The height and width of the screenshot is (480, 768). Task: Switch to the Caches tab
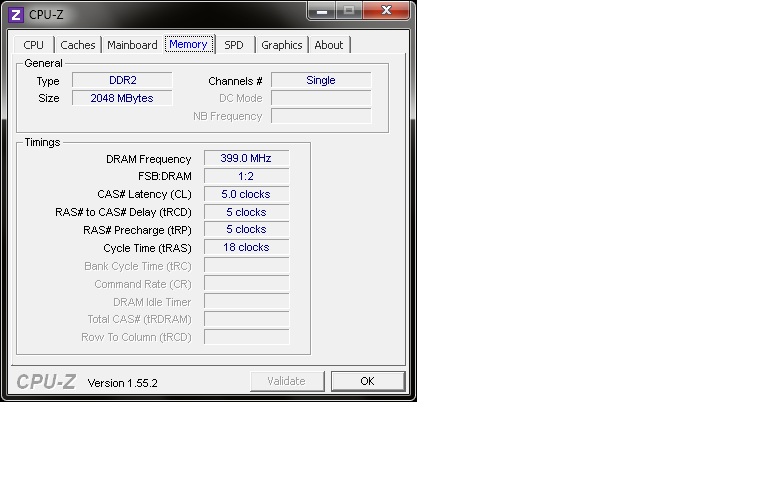click(x=78, y=45)
